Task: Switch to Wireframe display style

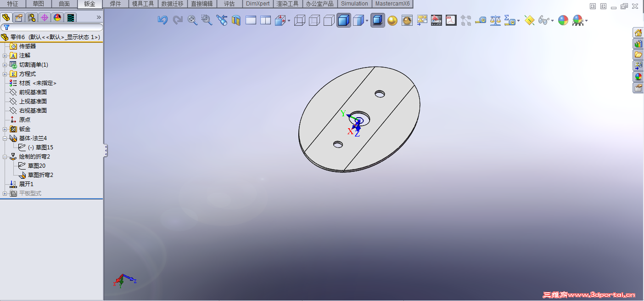Action: pos(300,20)
